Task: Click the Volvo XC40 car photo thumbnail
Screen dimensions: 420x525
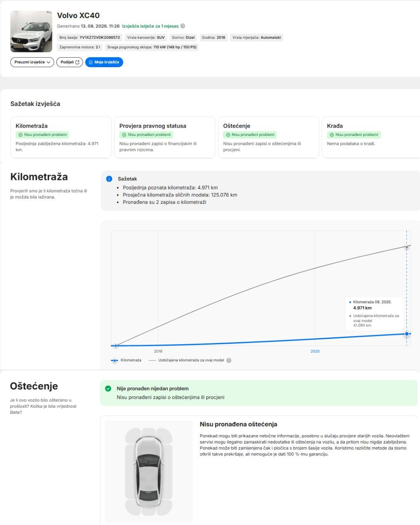Action: tap(31, 32)
